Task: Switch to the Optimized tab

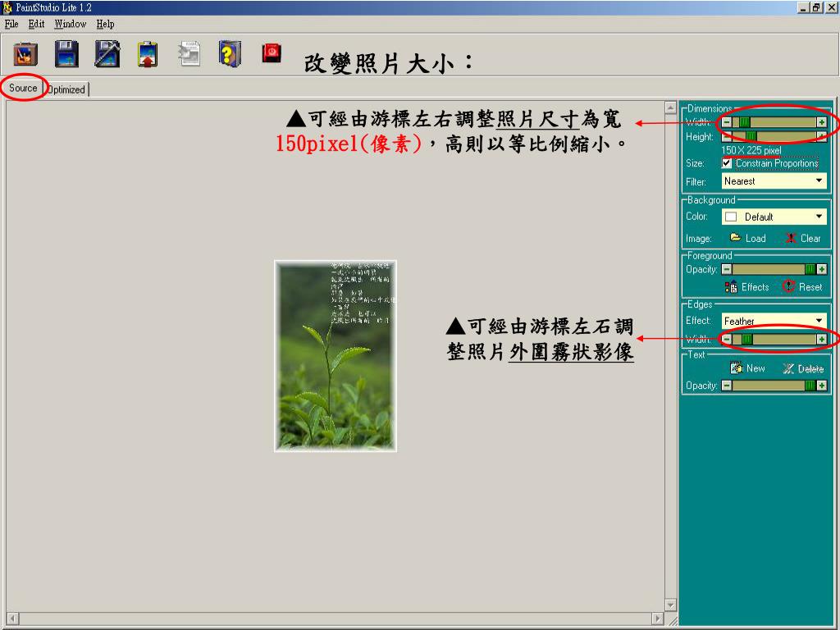Action: coord(66,89)
